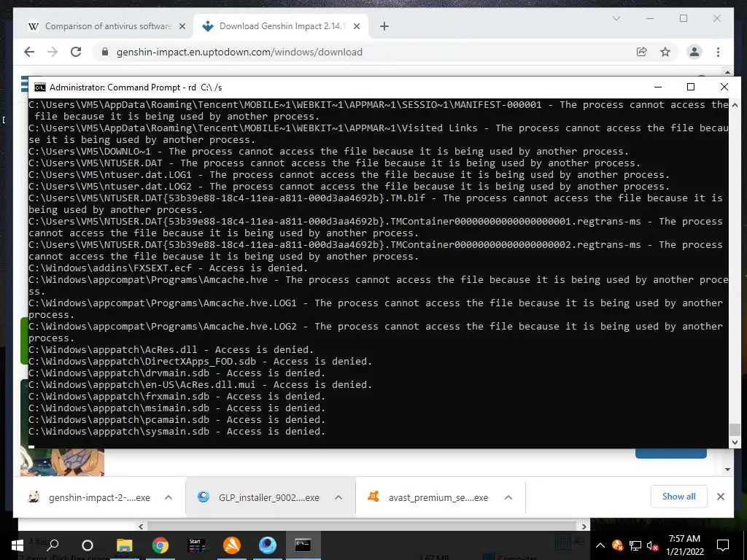Click the drvmain.sdb Access is denied line
747x560 pixels.
tap(177, 373)
